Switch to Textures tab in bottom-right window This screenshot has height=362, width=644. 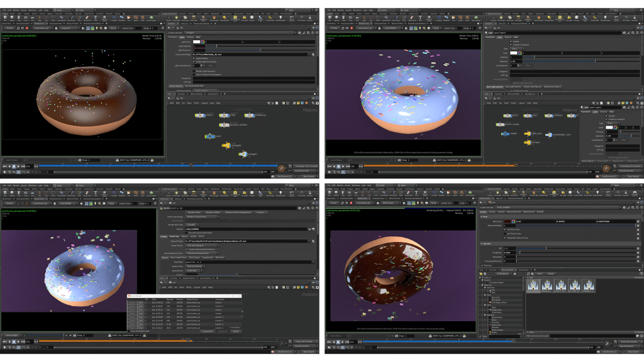[501, 212]
